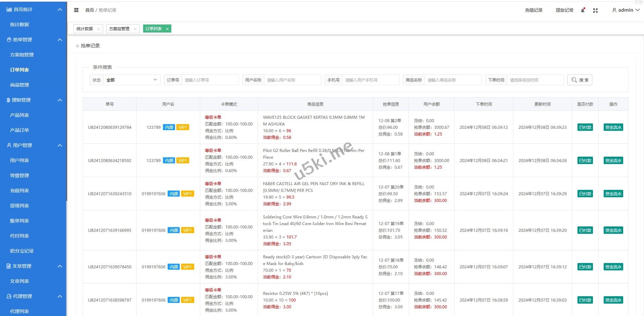Collapse the 用户管理 sidebar group
Viewport: 644px width, 316px height.
(60, 145)
